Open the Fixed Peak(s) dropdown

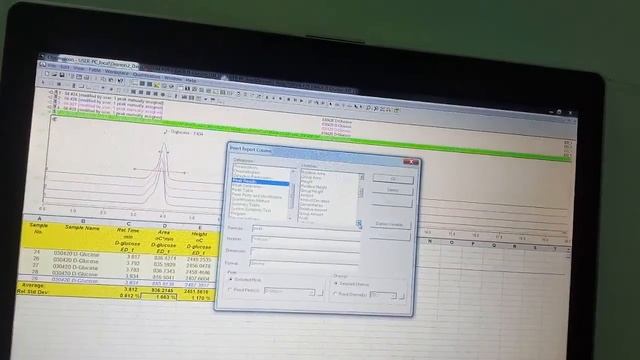[312, 292]
